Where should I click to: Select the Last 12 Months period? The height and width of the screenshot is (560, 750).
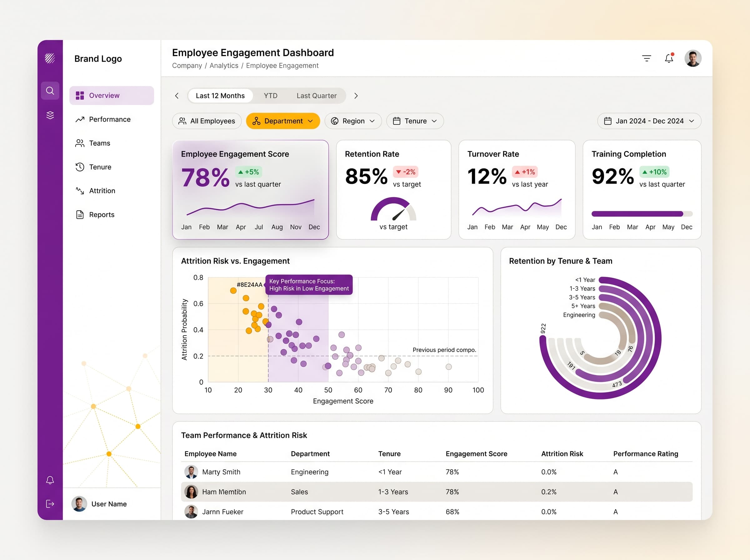coord(220,96)
